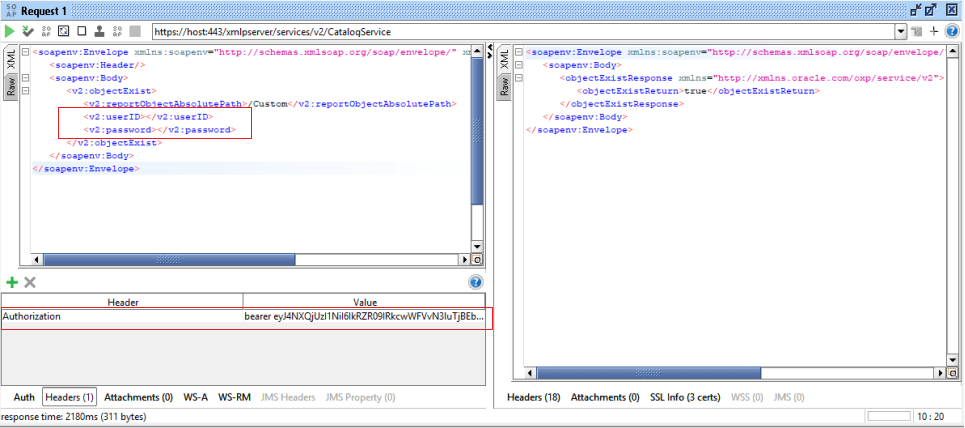Open response Headers (18) tab

tap(534, 397)
